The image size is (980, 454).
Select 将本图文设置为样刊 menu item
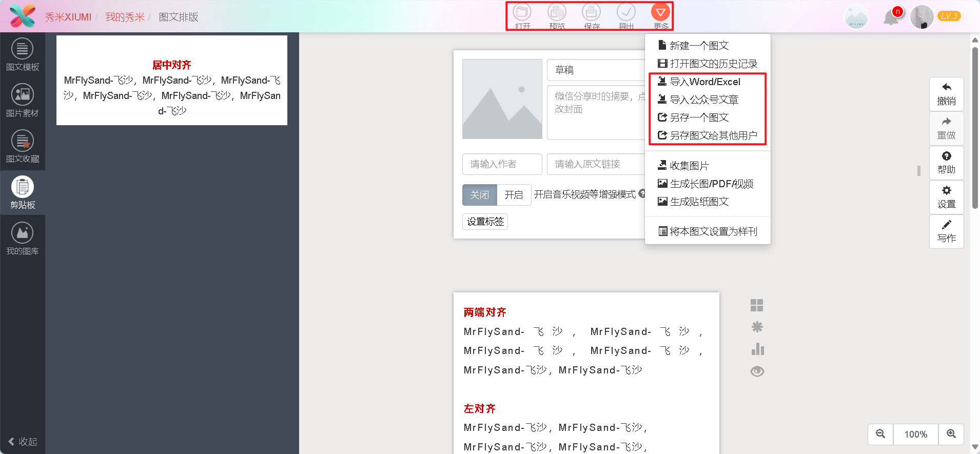[x=708, y=231]
